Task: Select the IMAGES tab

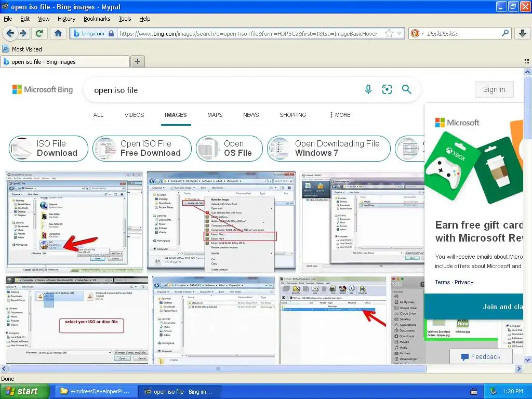Action: [176, 115]
